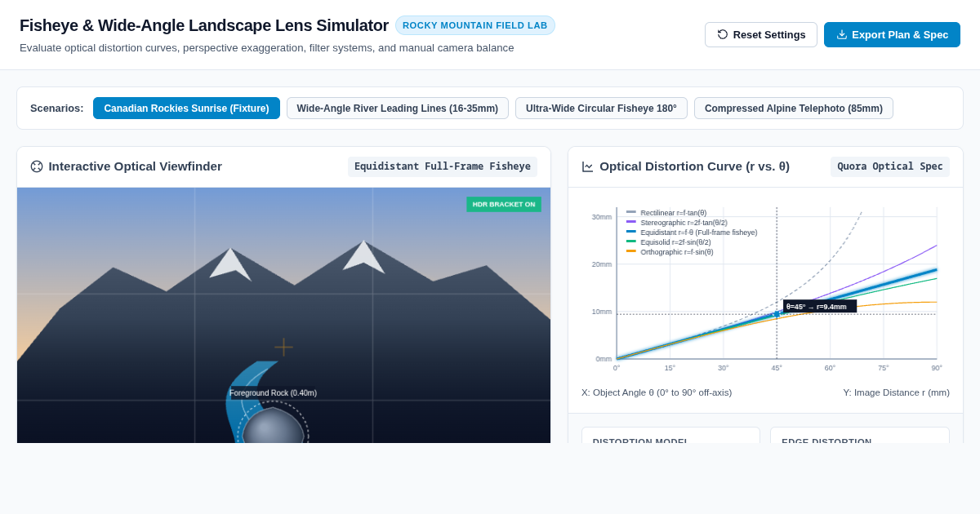Select Canadian Rockies Sunrise scenario
This screenshot has width=980, height=514.
tap(186, 109)
